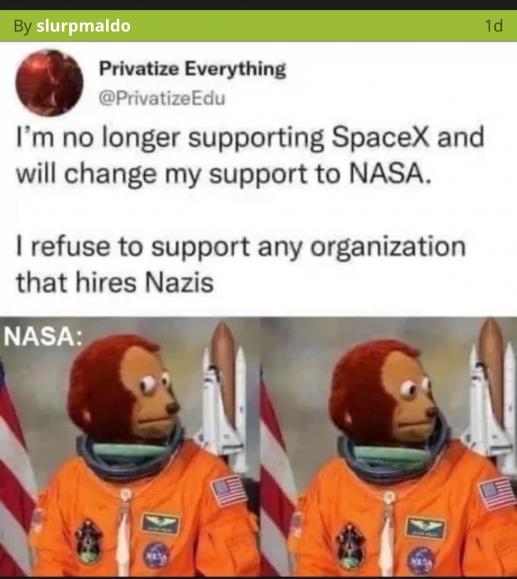Click the US flag patch on left suit
The height and width of the screenshot is (579, 517).
[x=229, y=490]
